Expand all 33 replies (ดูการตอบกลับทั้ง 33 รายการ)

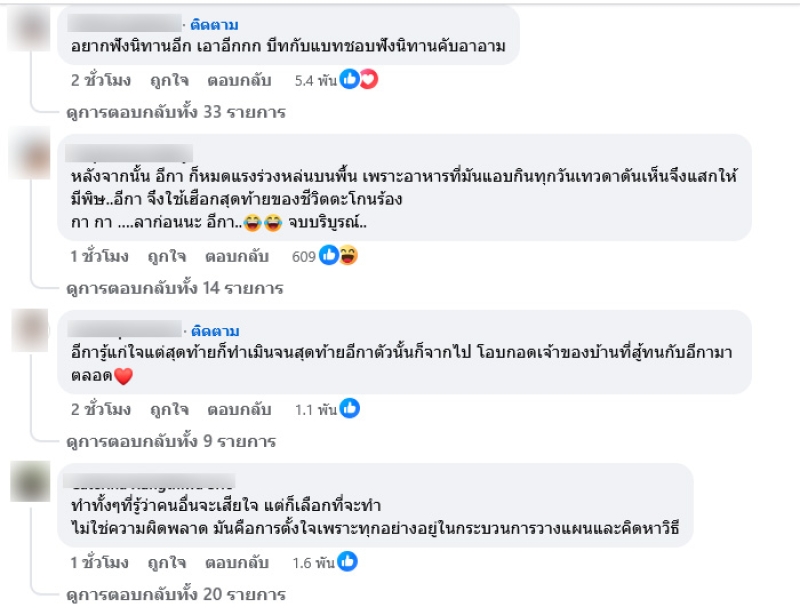(x=175, y=112)
